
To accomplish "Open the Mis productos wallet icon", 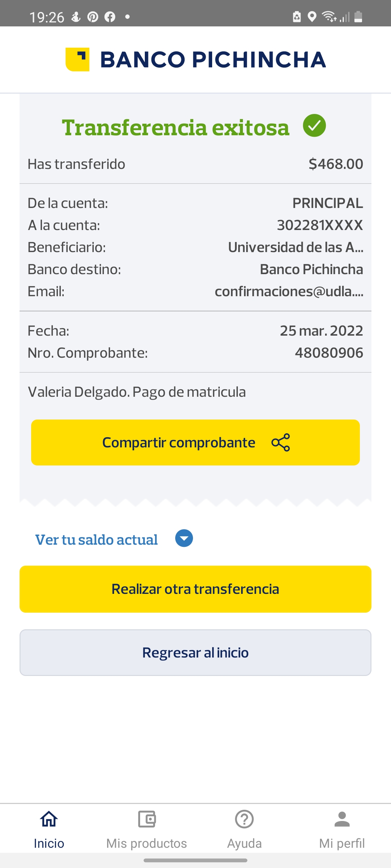I will click(x=147, y=819).
